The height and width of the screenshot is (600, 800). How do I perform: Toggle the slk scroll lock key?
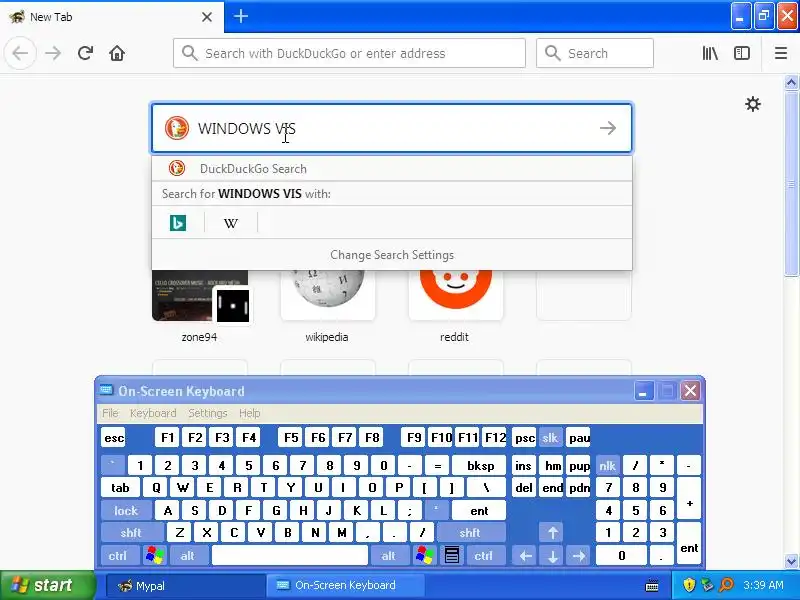[550, 438]
